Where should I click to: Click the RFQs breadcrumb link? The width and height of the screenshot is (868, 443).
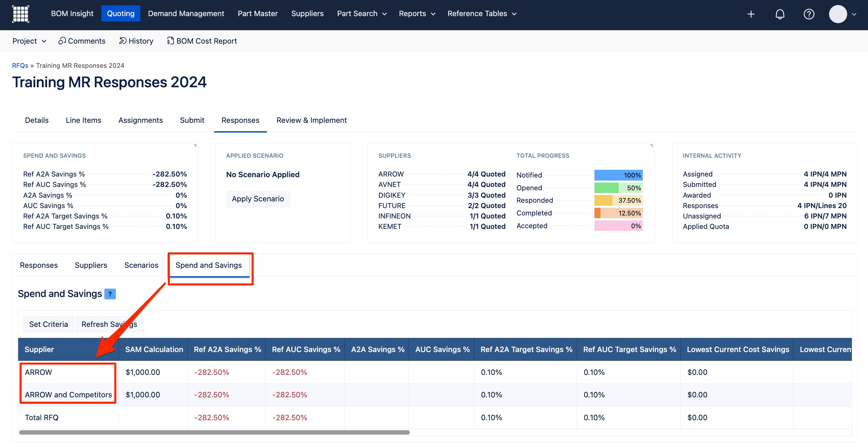coord(20,65)
